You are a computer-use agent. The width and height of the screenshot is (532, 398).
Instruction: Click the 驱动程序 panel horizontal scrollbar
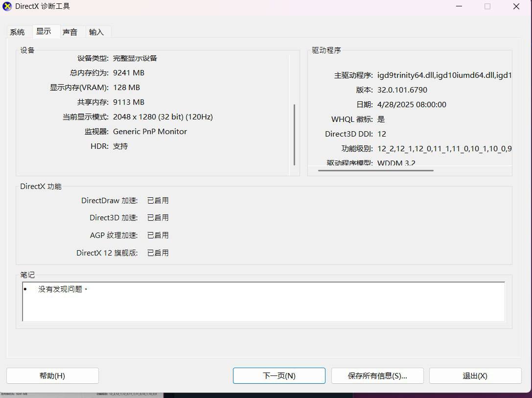pos(375,170)
